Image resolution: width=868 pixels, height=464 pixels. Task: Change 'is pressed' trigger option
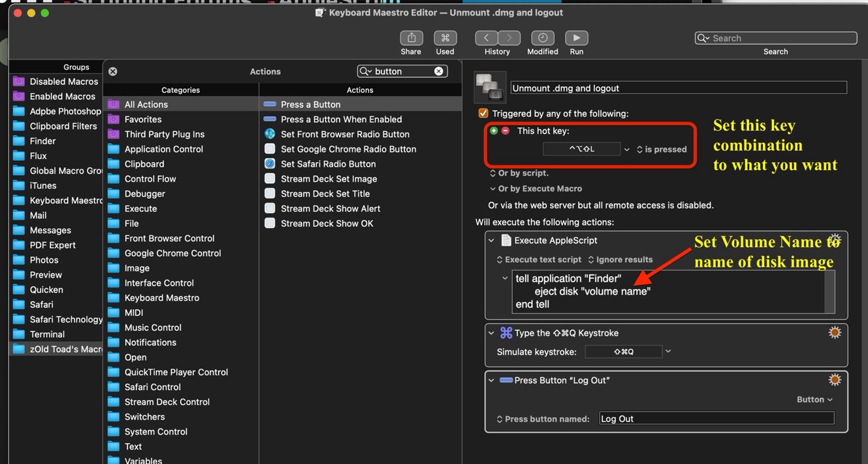[662, 150]
